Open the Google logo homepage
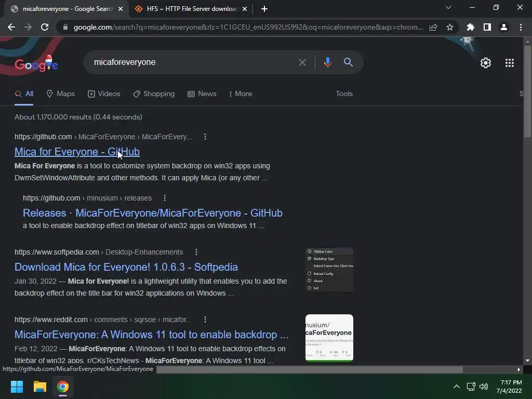This screenshot has height=399, width=532. 36,63
